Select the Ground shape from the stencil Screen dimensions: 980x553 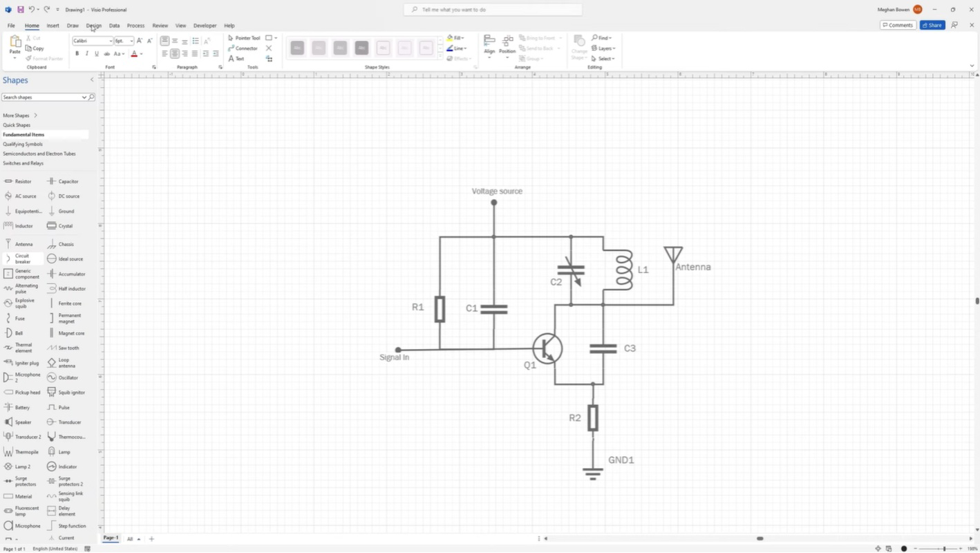pyautogui.click(x=66, y=211)
